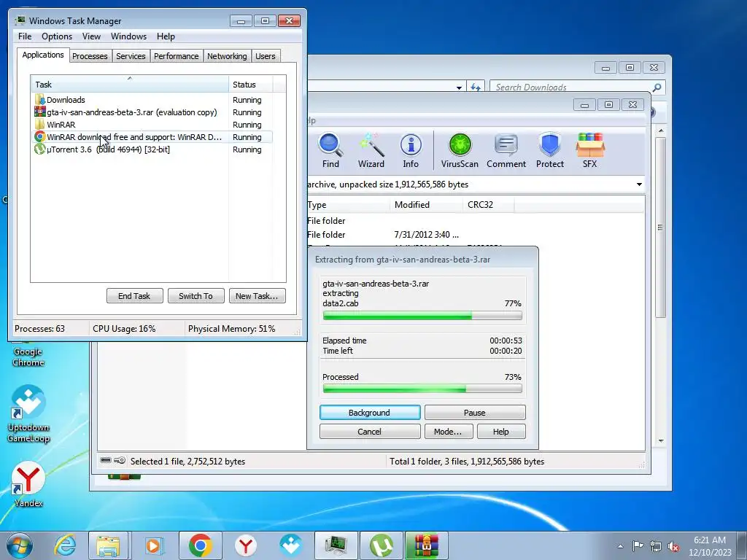Open the WinRAR Wizard tool
747x560 pixels.
371,150
